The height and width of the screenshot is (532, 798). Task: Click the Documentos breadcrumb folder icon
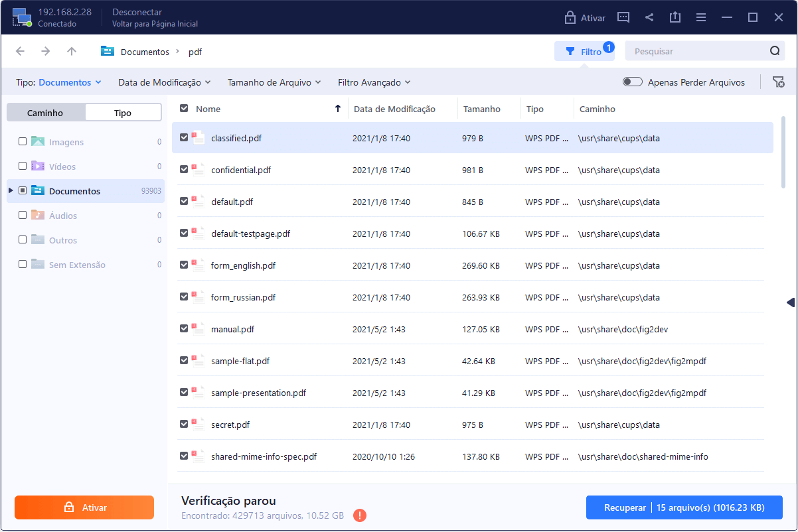click(108, 51)
